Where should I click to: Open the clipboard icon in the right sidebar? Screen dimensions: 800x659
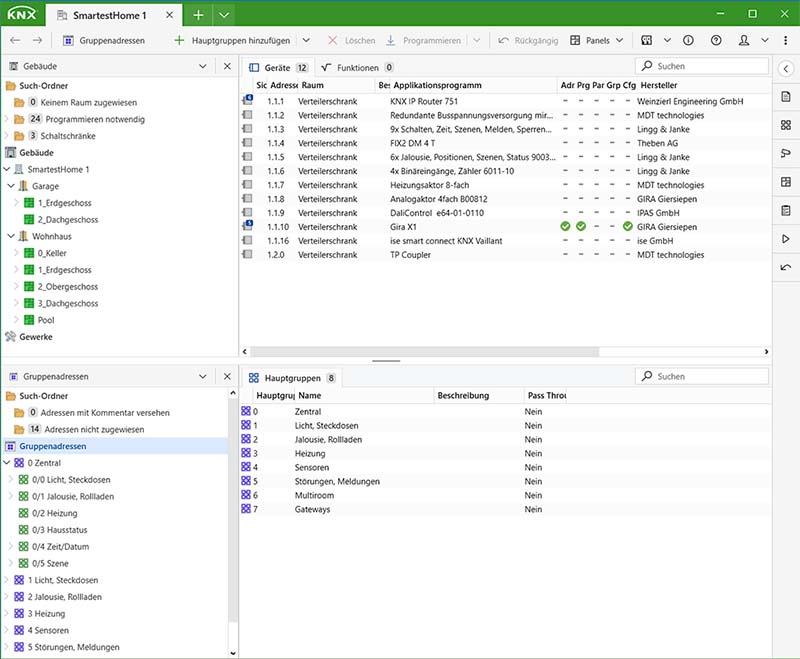pyautogui.click(x=786, y=210)
